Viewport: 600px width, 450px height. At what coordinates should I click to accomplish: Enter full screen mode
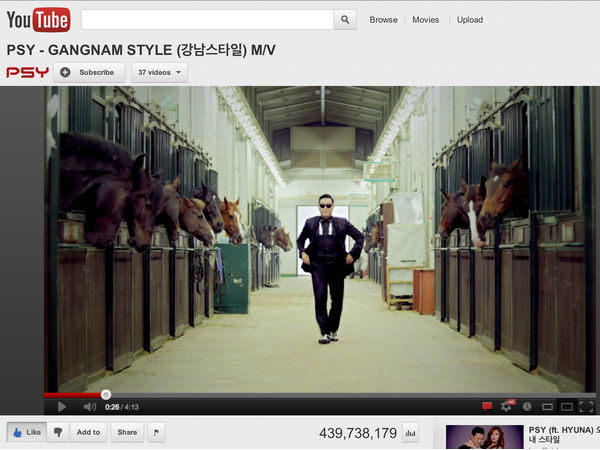point(586,406)
